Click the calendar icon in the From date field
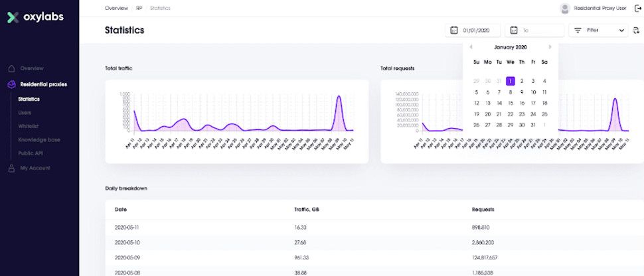Screen dimensions: 644x276 [x=454, y=30]
